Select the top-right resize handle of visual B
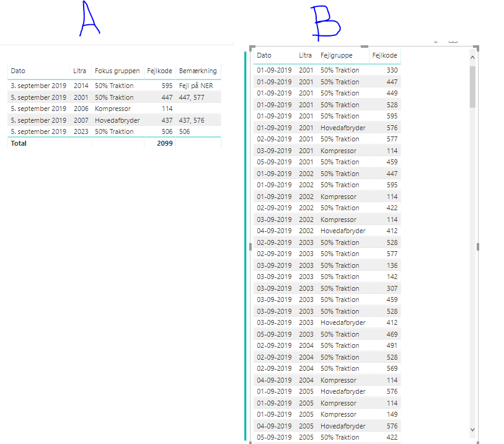The image size is (504, 444). pos(476,48)
